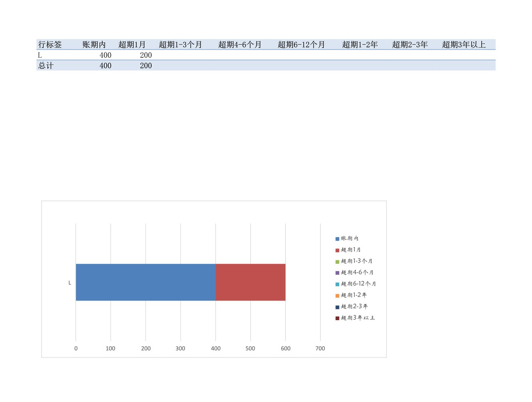532x402 pixels.
Task: Click the 超期4-6个月 legend label text
Action: point(357,272)
